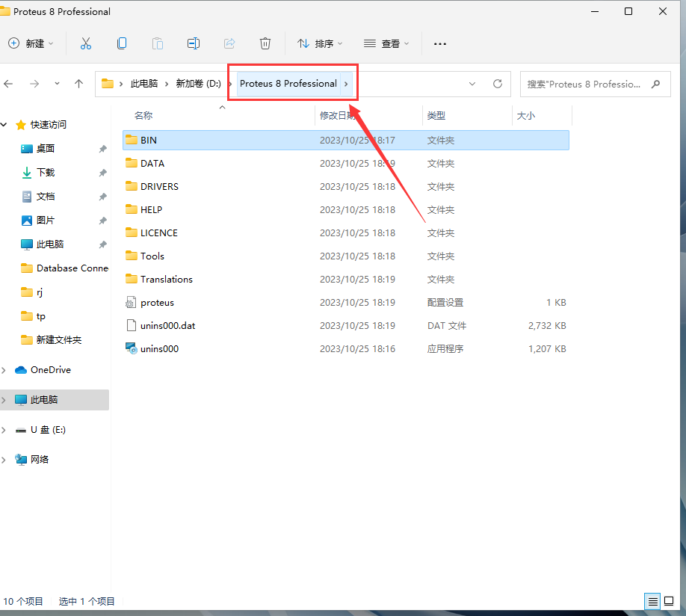
Task: Select the Translations folder
Action: (x=166, y=280)
